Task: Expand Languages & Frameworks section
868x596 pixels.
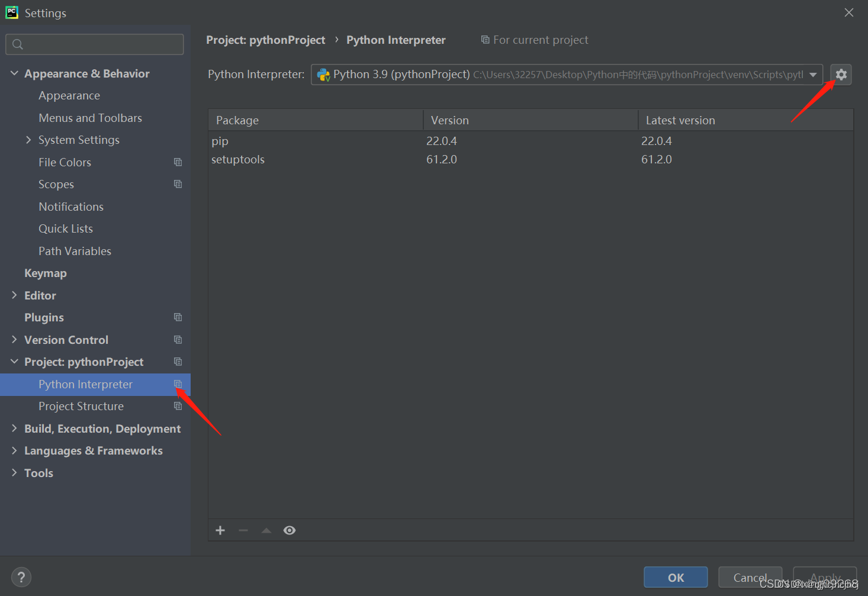Action: pyautogui.click(x=14, y=450)
